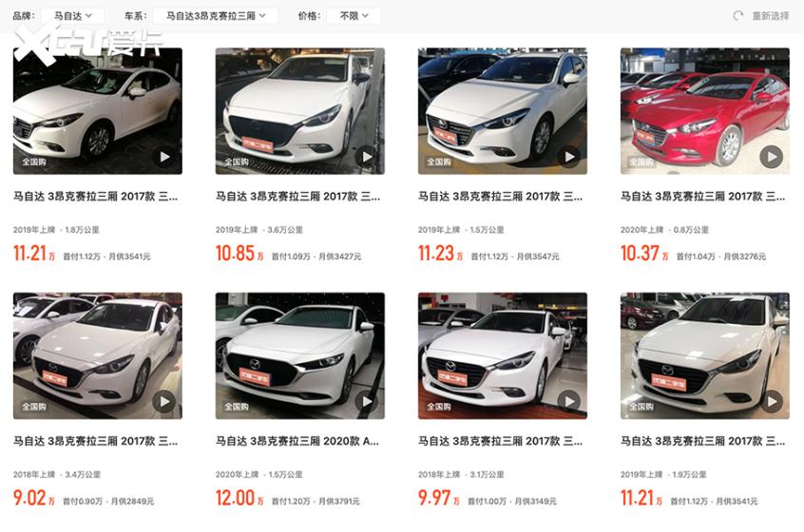The height and width of the screenshot is (532, 804).
Task: Open the 9.02万 white car photo
Action: pos(98,355)
